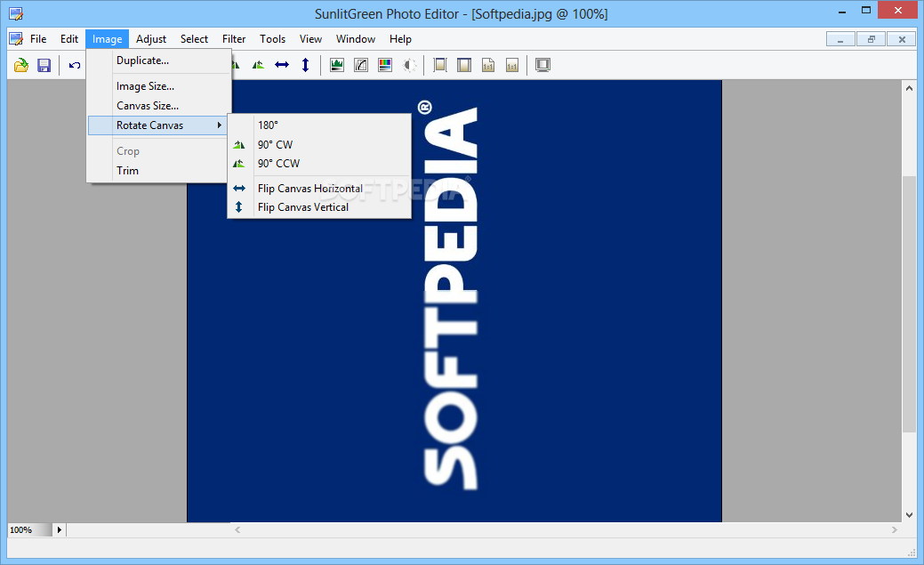Screen dimensions: 924x565
Task: Open the Window menu
Action: 356,39
